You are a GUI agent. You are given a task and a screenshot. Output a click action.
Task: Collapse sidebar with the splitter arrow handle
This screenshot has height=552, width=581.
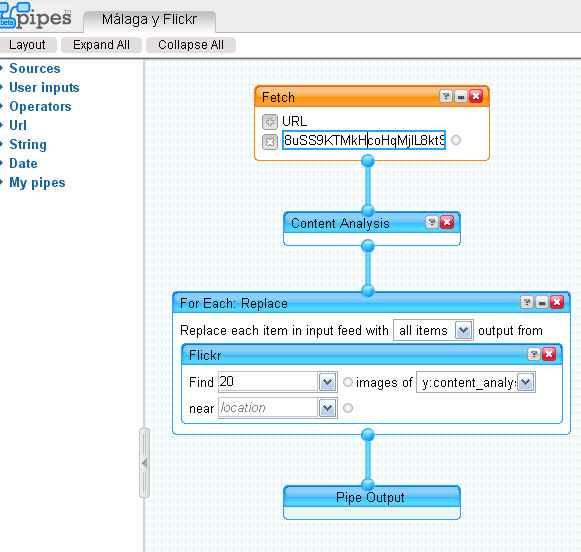coord(145,463)
